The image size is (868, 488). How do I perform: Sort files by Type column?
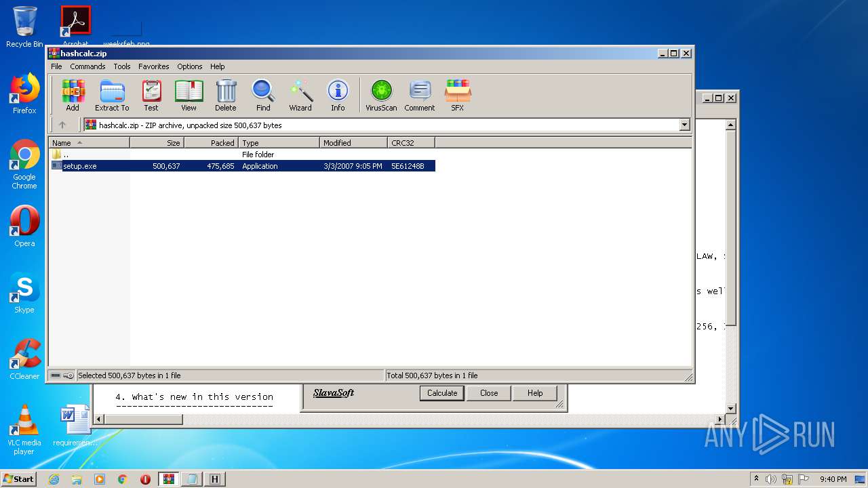point(279,143)
